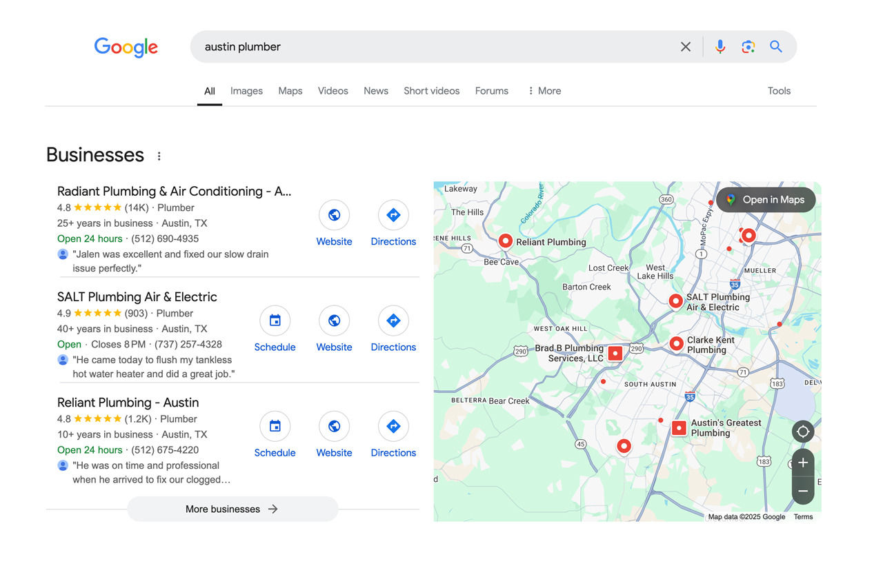
Task: Expand the More search filters menu
Action: click(x=544, y=91)
